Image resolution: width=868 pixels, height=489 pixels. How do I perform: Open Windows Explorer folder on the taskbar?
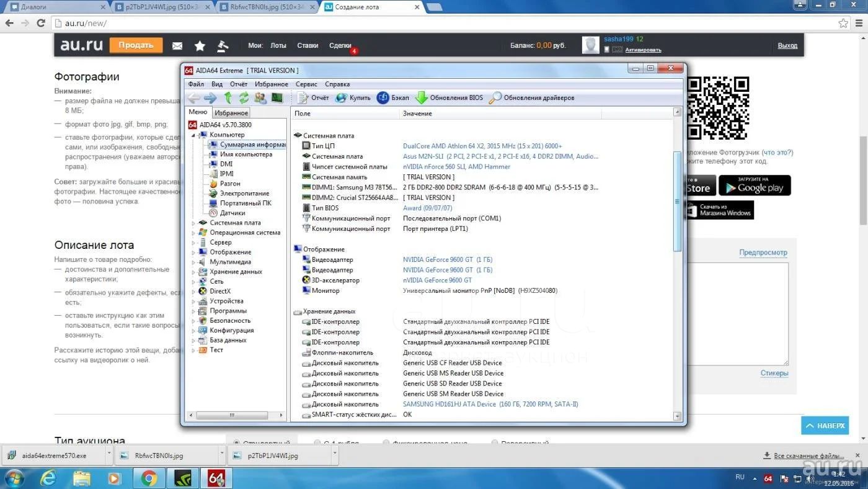[82, 478]
